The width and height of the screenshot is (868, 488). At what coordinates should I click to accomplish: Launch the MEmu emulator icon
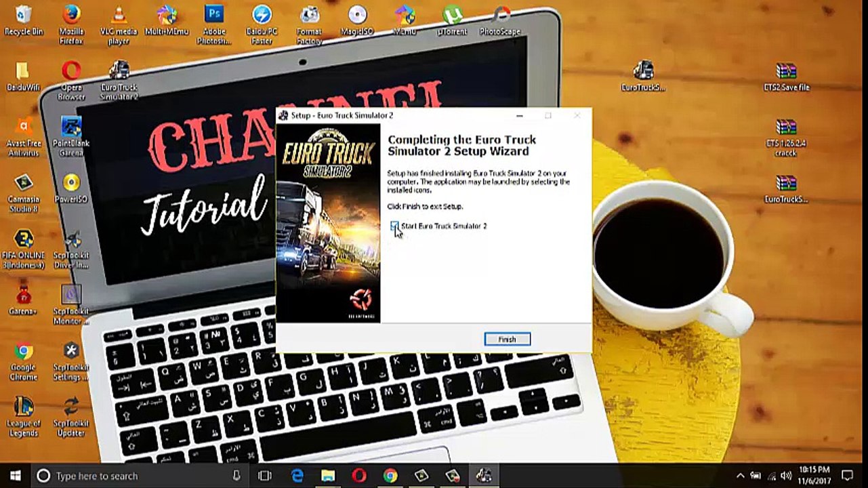point(405,20)
